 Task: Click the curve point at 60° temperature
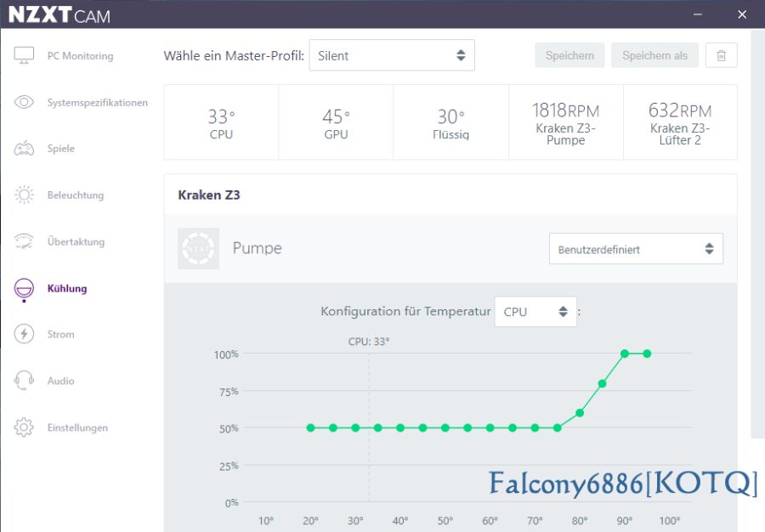[x=490, y=427]
